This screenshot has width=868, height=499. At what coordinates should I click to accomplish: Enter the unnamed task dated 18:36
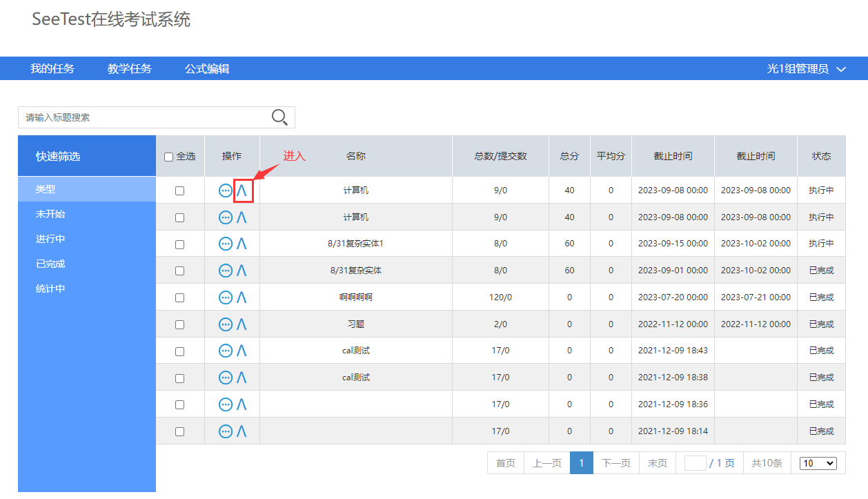click(241, 404)
